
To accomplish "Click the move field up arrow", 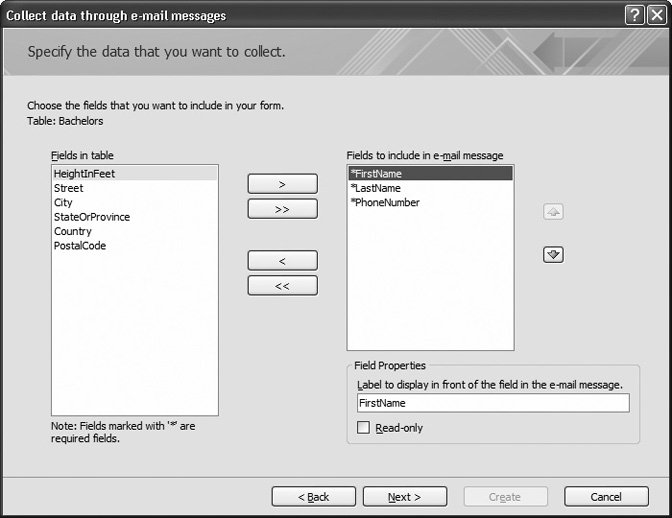I will pyautogui.click(x=553, y=212).
